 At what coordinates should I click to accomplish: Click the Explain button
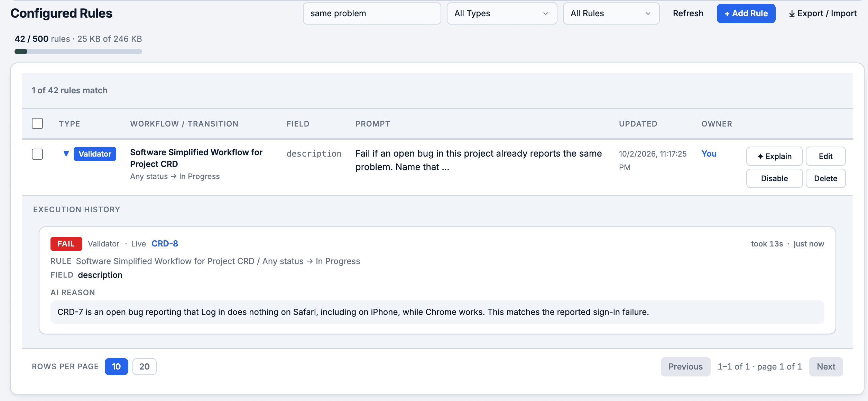point(774,156)
